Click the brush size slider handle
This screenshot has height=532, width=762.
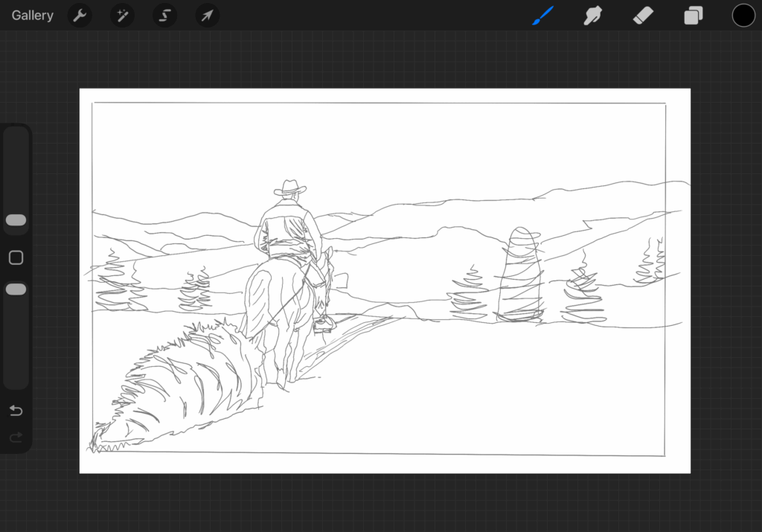click(x=16, y=220)
